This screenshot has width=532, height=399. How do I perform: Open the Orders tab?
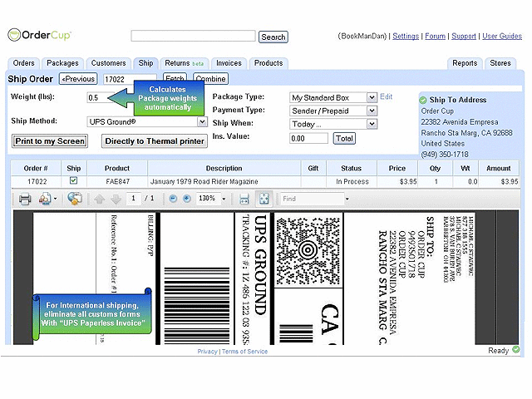pos(24,63)
